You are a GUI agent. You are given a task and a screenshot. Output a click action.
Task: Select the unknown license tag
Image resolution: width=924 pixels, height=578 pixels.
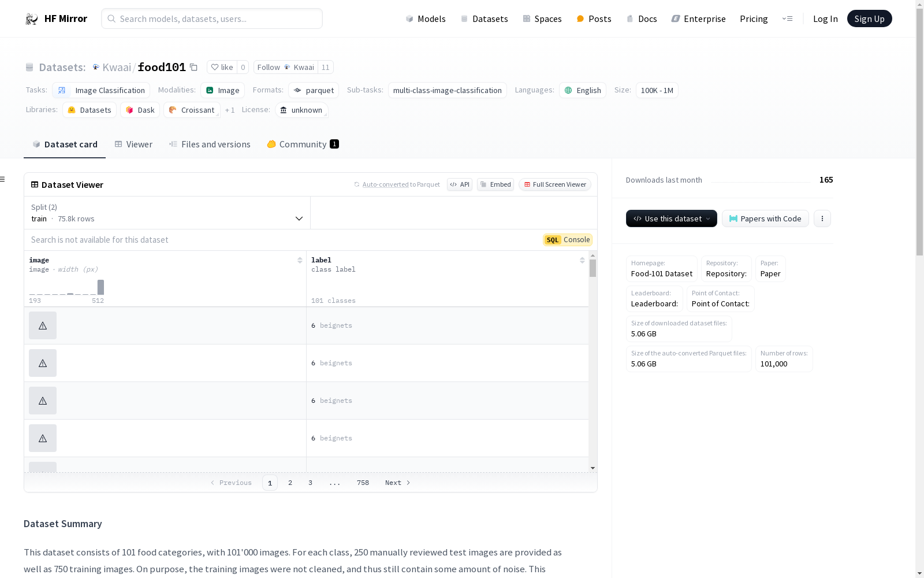point(301,110)
